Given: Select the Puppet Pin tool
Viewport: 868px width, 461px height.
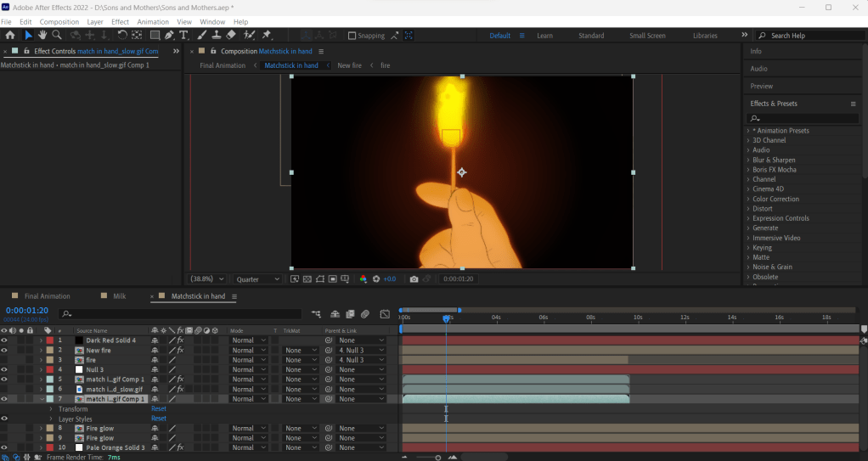Looking at the screenshot, I should pos(267,35).
